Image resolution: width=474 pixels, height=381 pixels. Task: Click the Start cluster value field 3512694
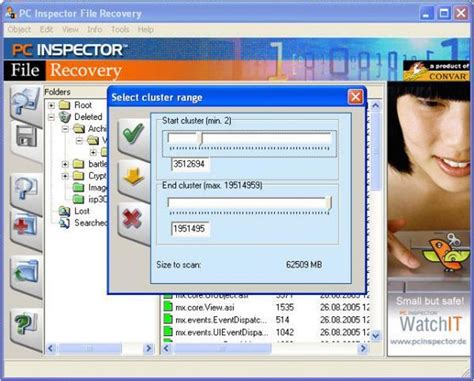[190, 164]
